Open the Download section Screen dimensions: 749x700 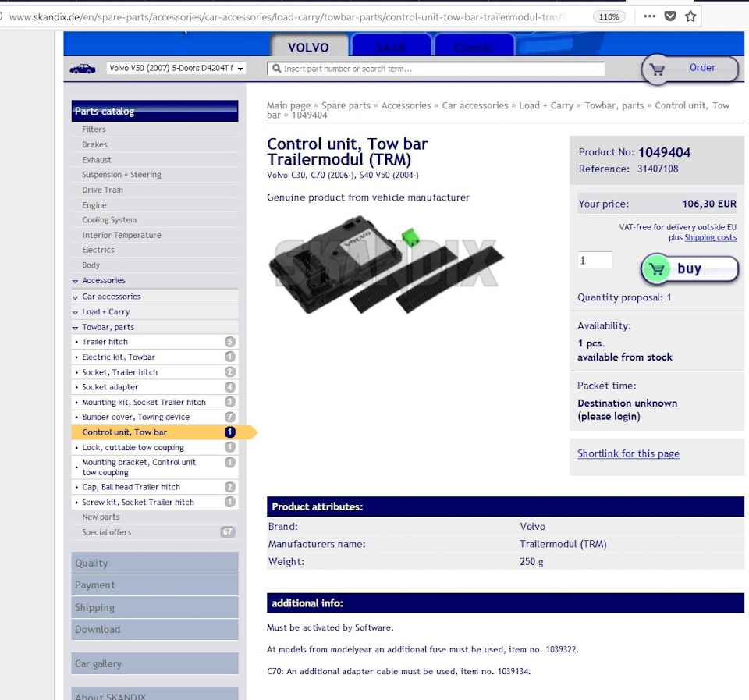154,629
